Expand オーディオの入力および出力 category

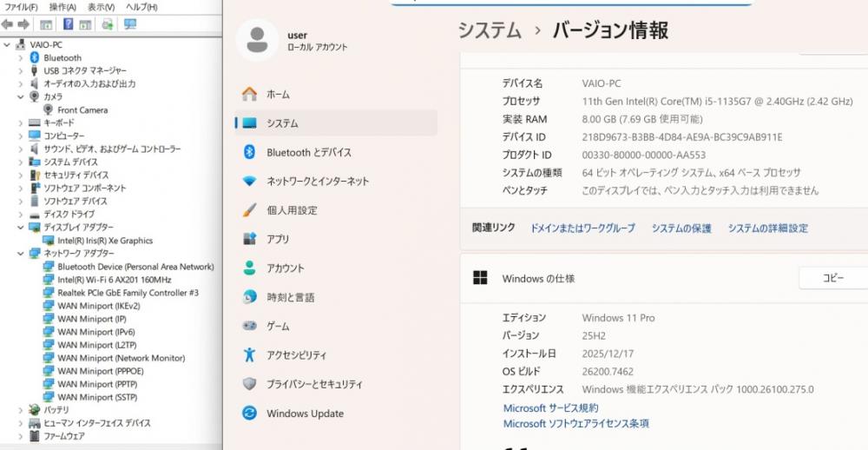[x=21, y=83]
